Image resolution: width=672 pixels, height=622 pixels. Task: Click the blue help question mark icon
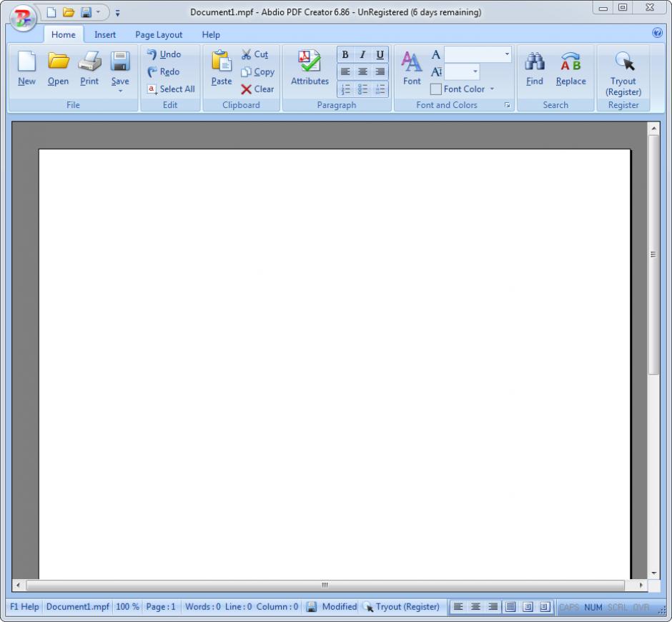click(657, 33)
